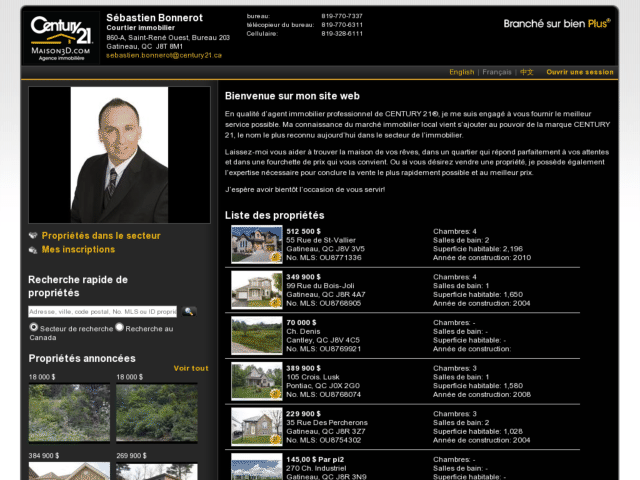Click the icon beside Propriétés dans le secteur

pyautogui.click(x=33, y=236)
